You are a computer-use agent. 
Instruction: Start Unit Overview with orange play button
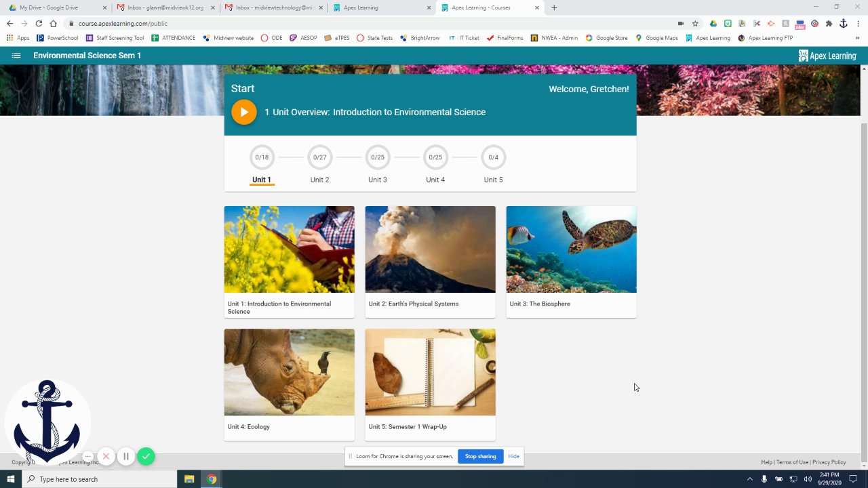[244, 113]
